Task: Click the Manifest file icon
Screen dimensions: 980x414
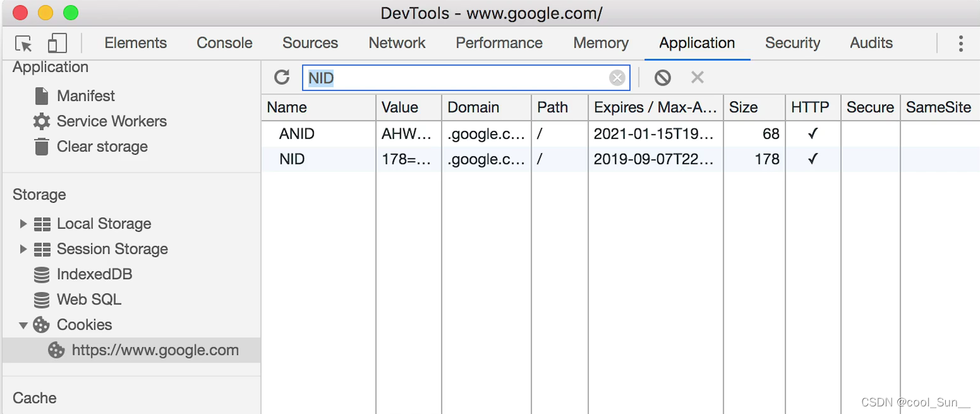Action: 42,96
